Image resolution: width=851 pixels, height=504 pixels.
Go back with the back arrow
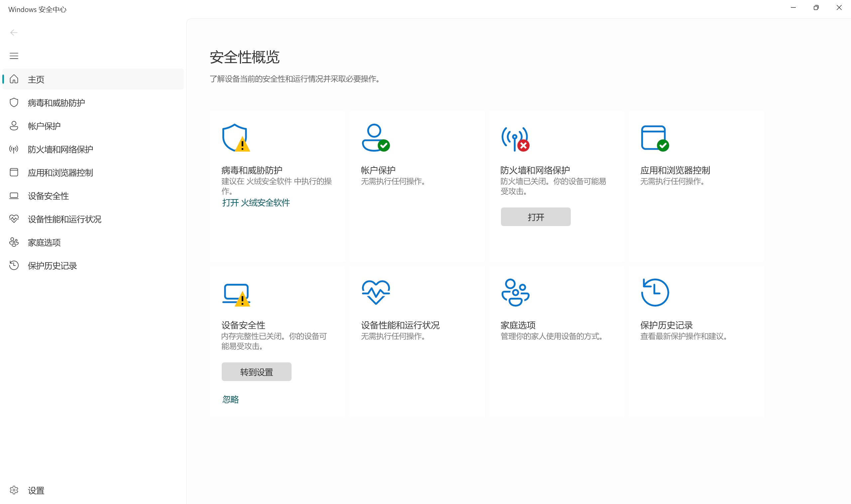[14, 33]
